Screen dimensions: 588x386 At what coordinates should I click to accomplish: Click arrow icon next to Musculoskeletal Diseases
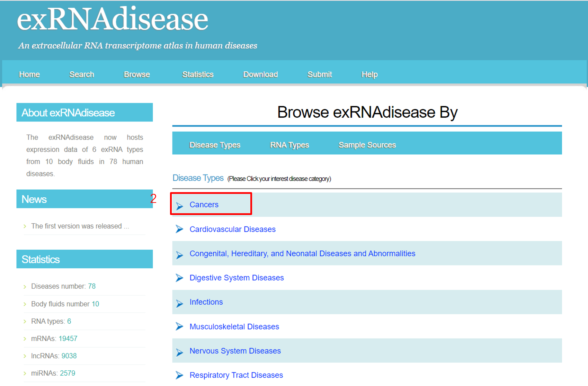click(x=179, y=326)
